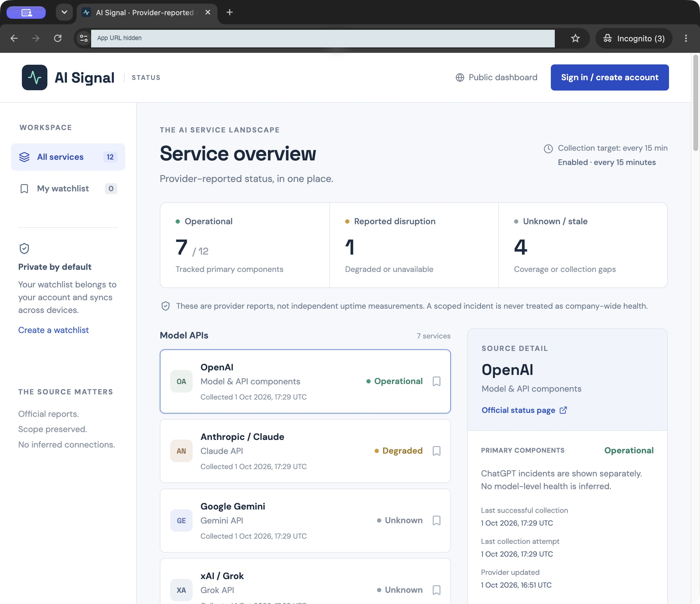
Task: Go back with the browser back arrow
Action: [x=14, y=38]
